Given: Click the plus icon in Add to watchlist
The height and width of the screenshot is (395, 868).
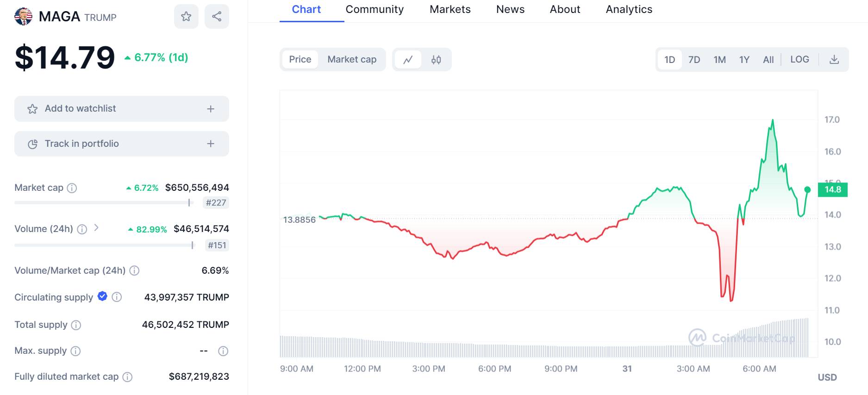Looking at the screenshot, I should [x=211, y=109].
